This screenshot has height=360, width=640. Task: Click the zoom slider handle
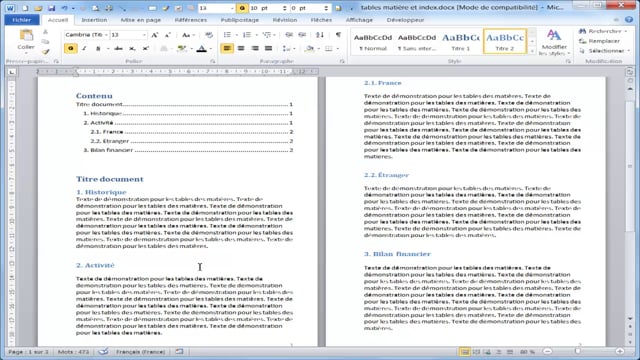577,351
